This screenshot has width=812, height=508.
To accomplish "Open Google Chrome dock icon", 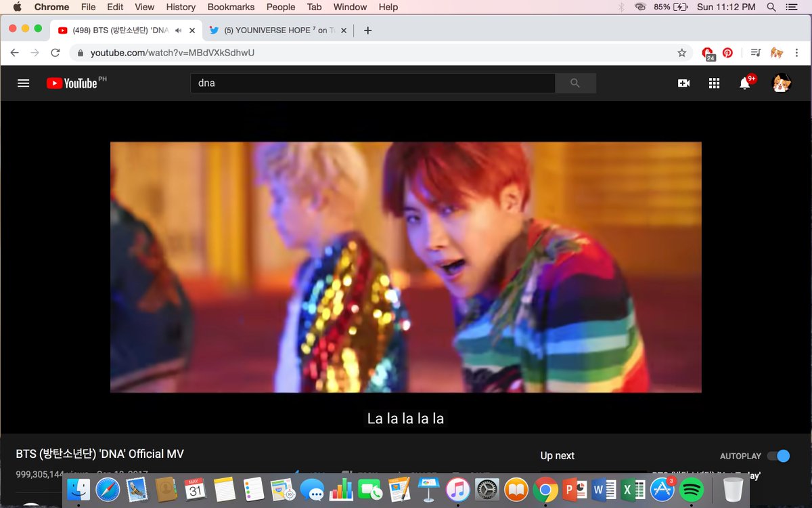I will [x=545, y=488].
